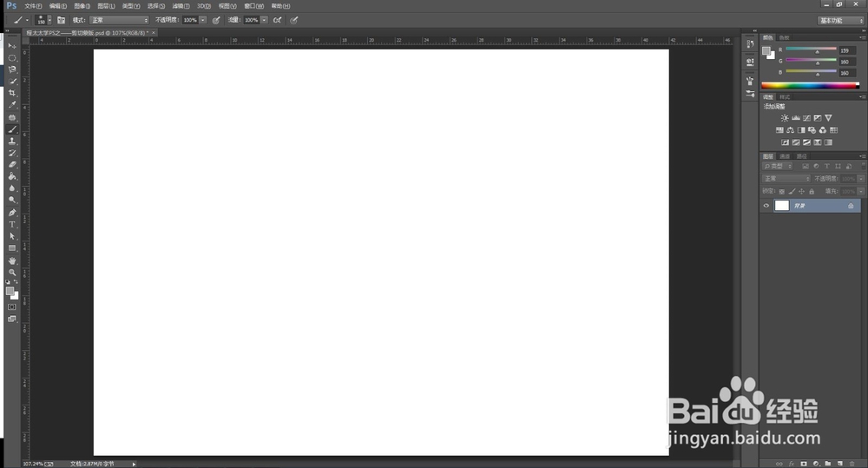Select the Blur tool
Viewport: 868px width, 468px height.
click(12, 188)
